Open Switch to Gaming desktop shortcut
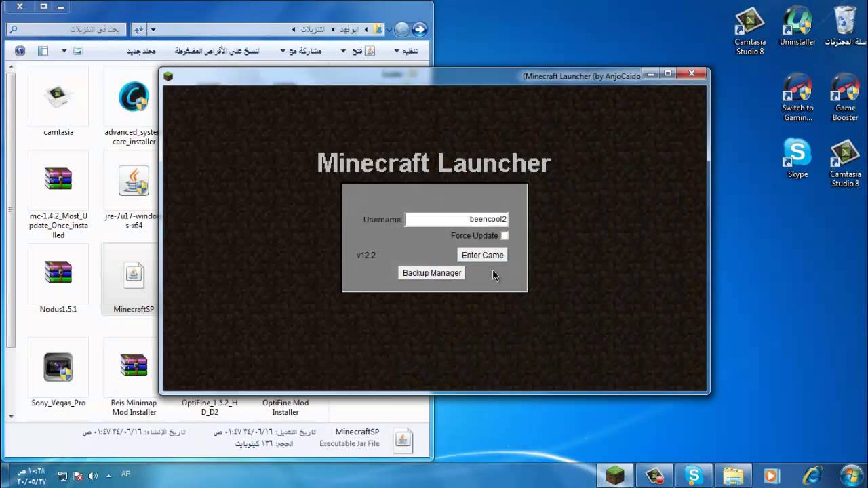 click(797, 98)
